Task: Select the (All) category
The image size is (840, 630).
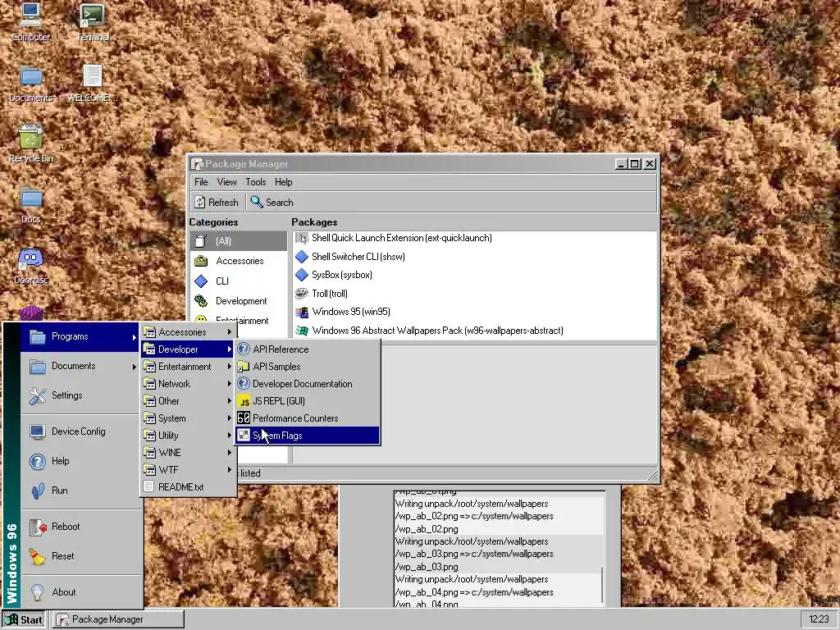Action: point(239,241)
